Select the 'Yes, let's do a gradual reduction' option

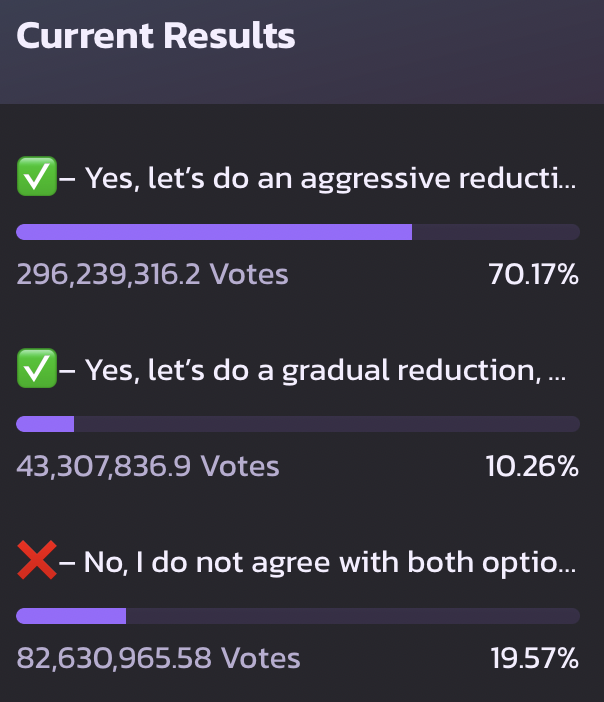click(291, 370)
